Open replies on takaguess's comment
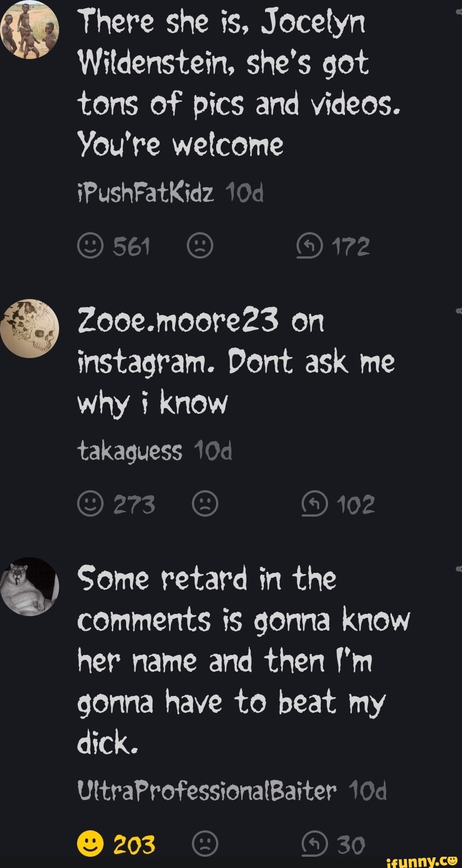Image resolution: width=462 pixels, height=868 pixels. click(x=313, y=504)
